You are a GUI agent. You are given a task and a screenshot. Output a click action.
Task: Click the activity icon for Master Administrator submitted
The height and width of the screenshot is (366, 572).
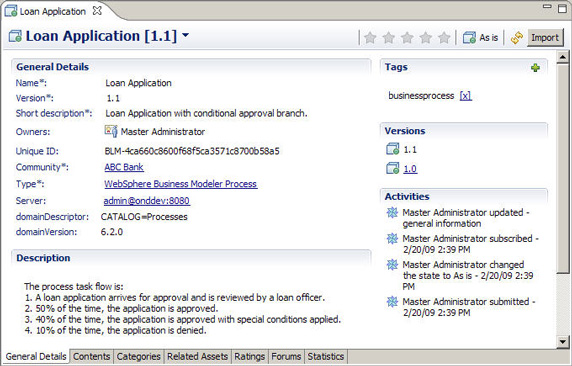pyautogui.click(x=392, y=301)
